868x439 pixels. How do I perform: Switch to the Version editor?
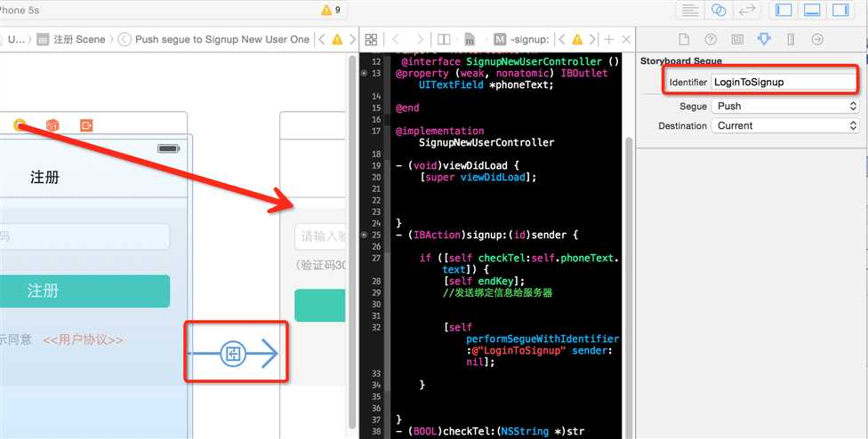tap(747, 10)
